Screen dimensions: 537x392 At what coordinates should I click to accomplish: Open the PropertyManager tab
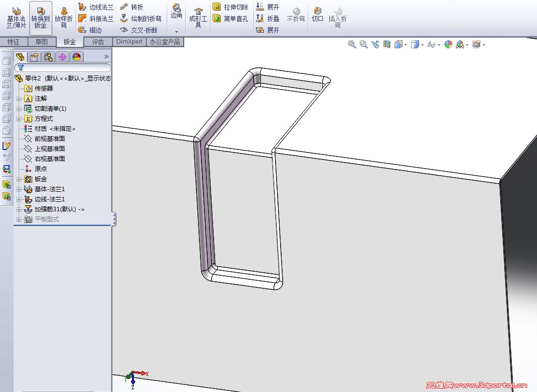pos(34,57)
